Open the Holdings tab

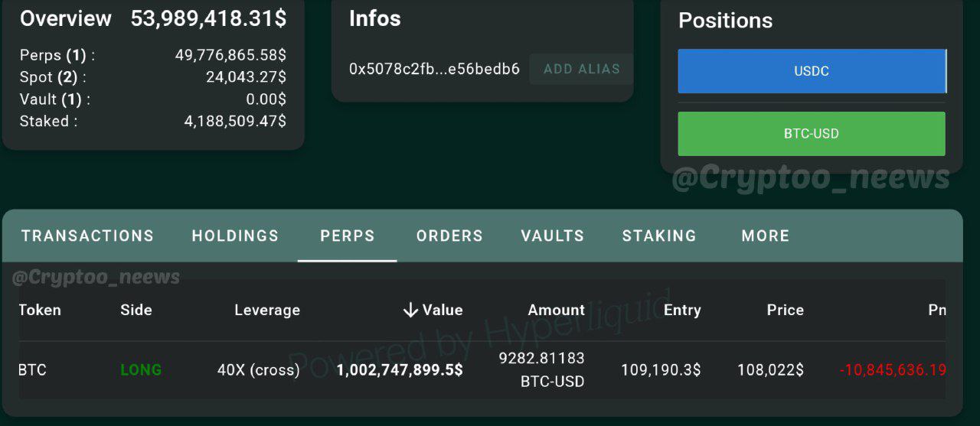235,236
